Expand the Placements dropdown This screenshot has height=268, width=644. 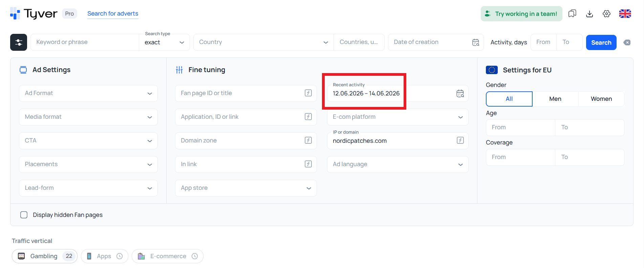[x=88, y=164]
